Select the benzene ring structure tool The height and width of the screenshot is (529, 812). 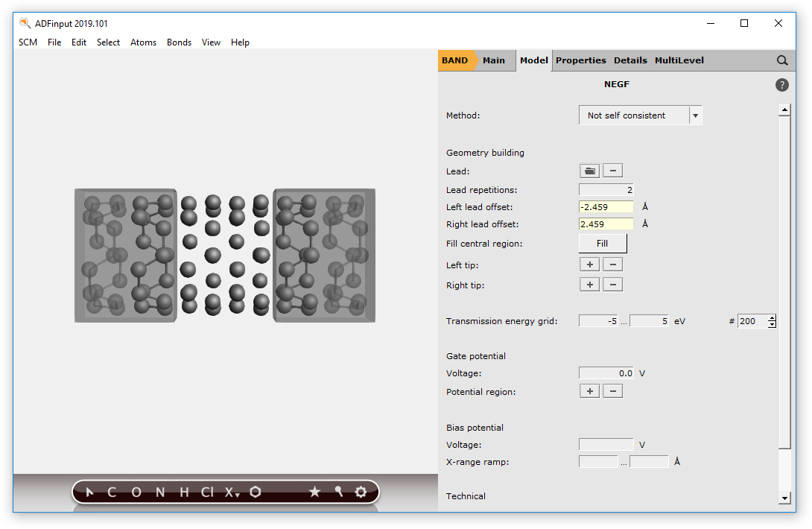click(x=256, y=492)
